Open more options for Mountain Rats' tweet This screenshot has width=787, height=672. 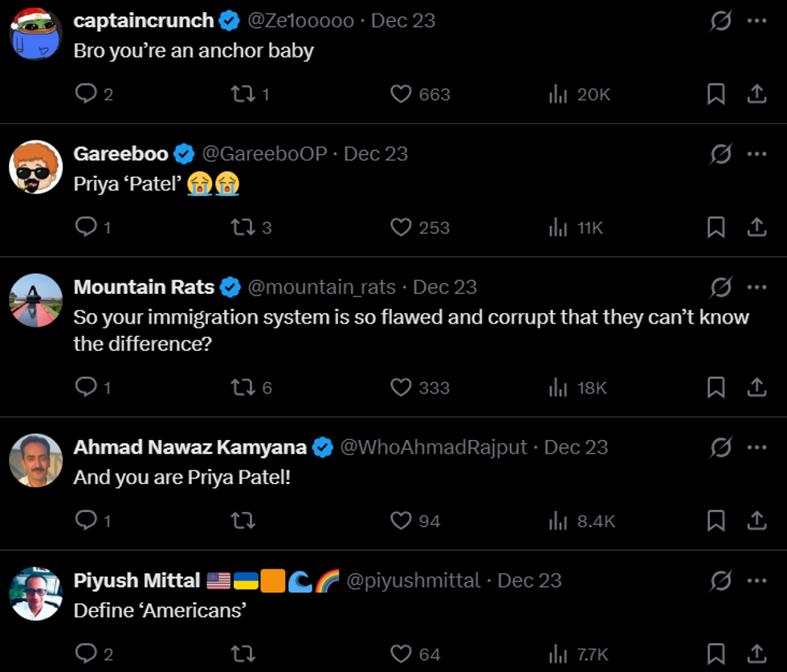click(x=756, y=287)
